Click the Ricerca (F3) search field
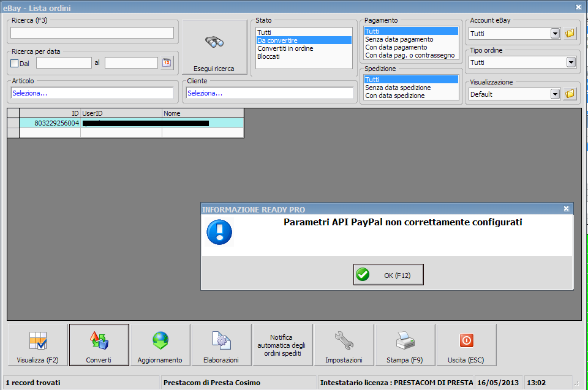The height and width of the screenshot is (390, 588). [x=92, y=32]
